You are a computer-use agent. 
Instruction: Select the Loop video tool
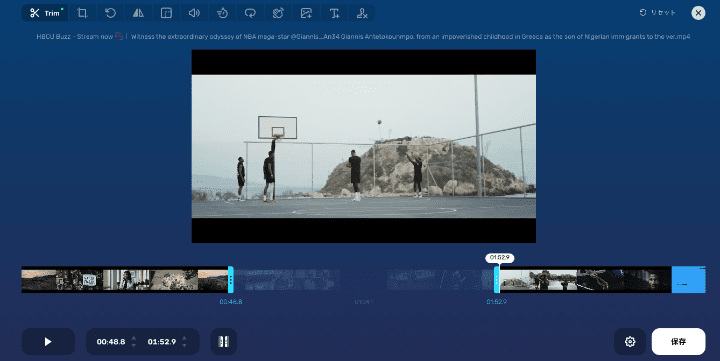pyautogui.click(x=250, y=13)
